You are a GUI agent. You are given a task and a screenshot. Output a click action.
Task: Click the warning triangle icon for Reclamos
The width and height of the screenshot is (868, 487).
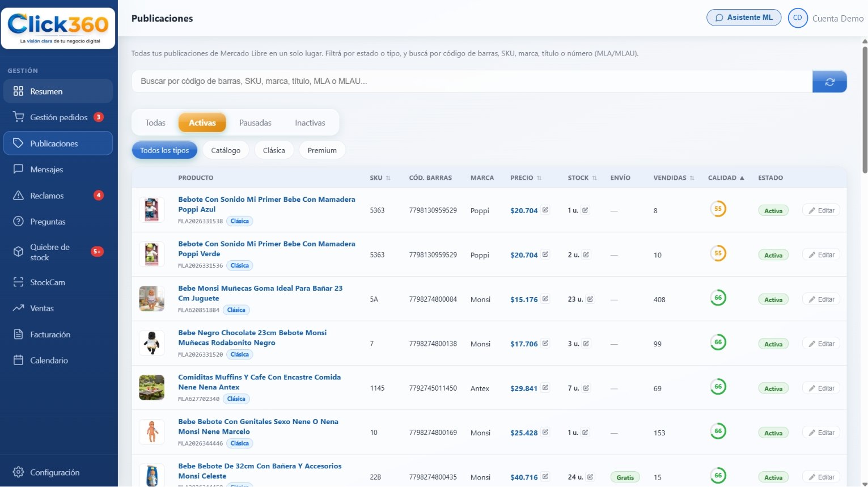point(18,196)
